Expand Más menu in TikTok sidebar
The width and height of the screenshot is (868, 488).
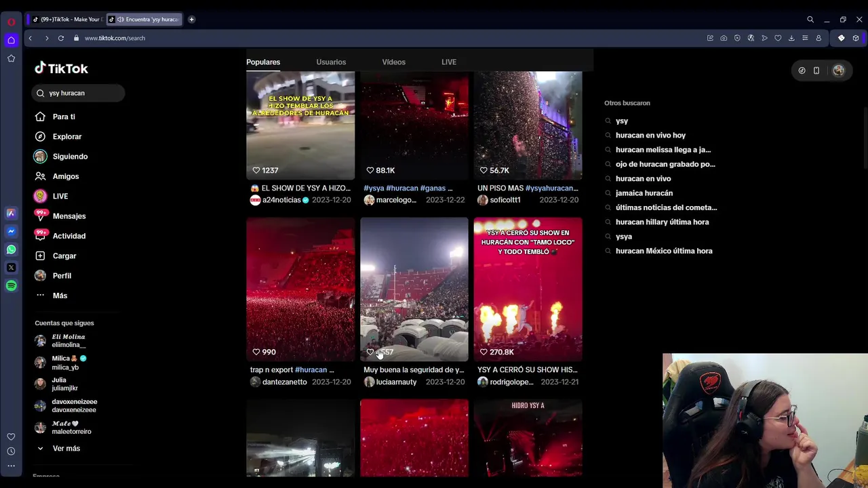[x=60, y=296]
